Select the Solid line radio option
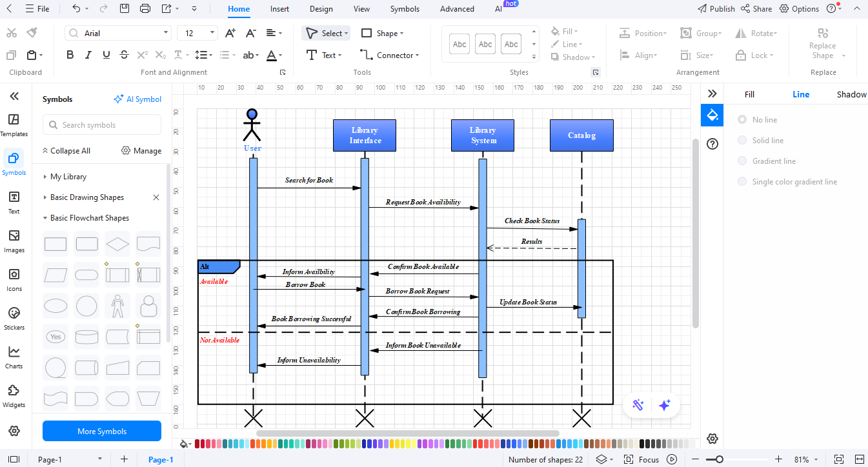 pos(742,141)
